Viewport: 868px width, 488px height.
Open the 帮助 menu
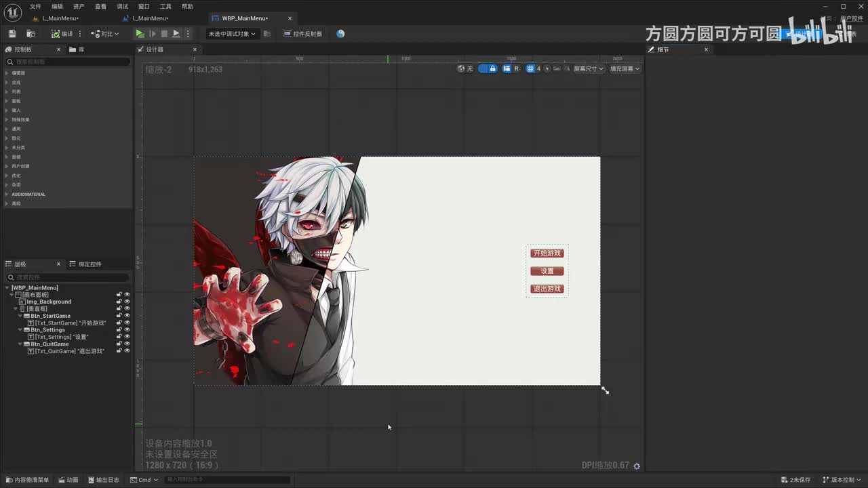click(187, 6)
